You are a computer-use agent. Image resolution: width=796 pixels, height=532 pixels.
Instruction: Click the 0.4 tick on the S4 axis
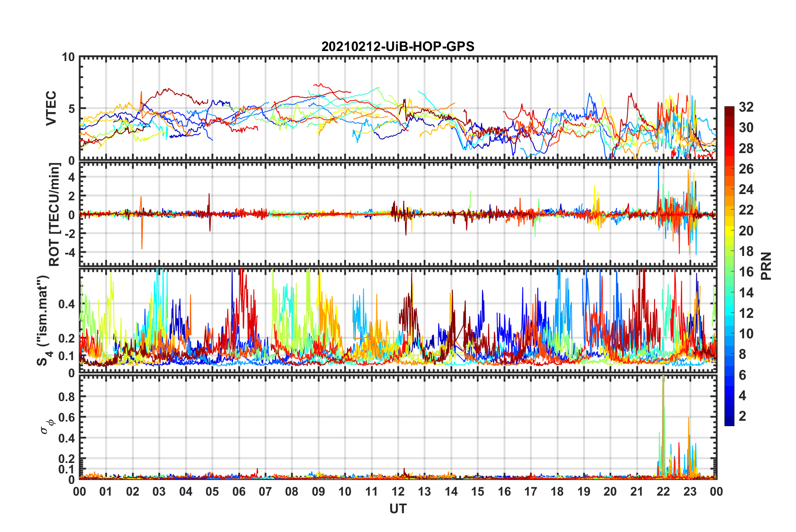[67, 304]
